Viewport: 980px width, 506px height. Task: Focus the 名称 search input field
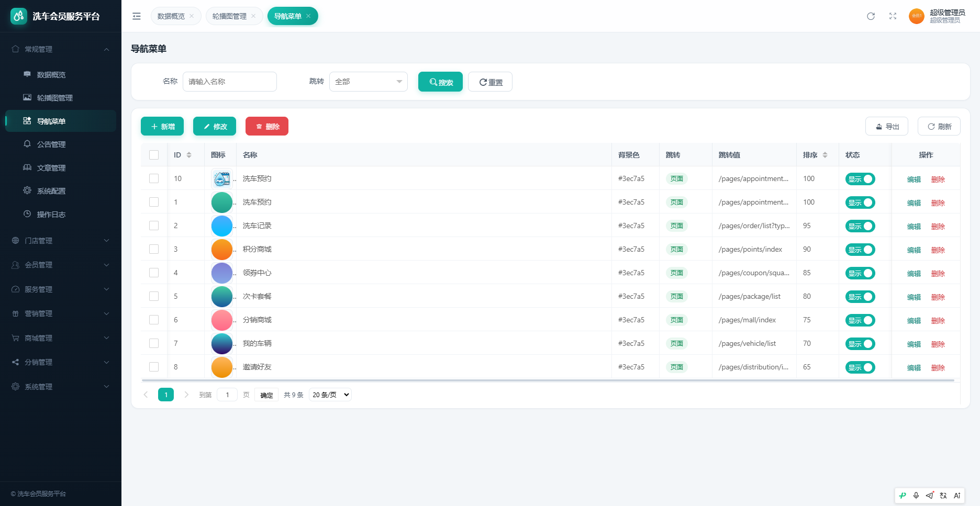[230, 82]
